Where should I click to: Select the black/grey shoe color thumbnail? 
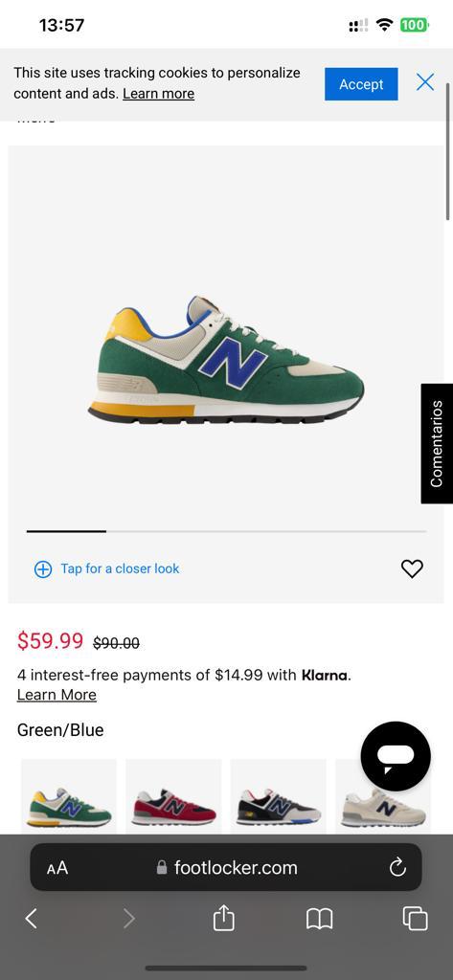click(279, 796)
